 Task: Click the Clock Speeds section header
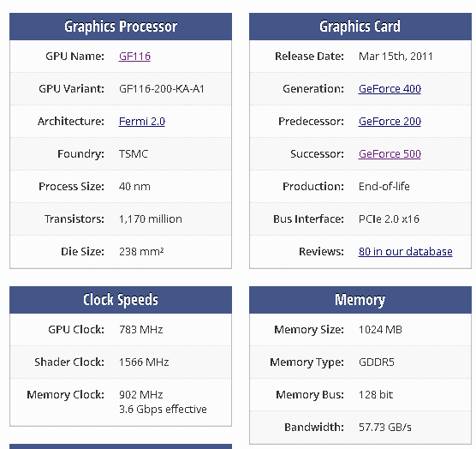point(121,300)
